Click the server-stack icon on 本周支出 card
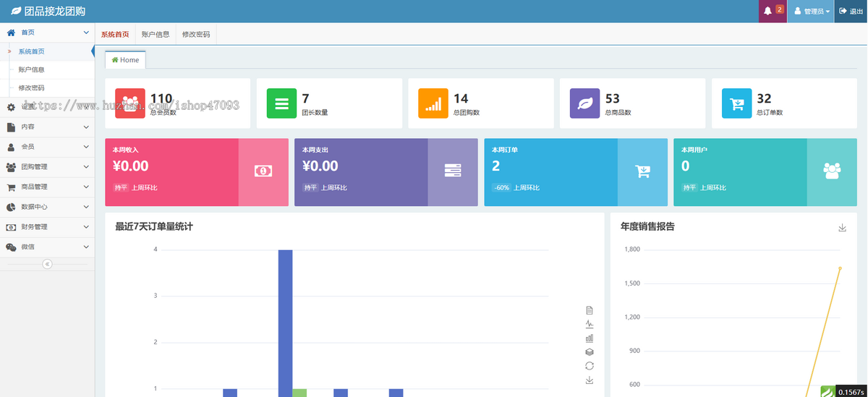The image size is (868, 397). (x=453, y=171)
